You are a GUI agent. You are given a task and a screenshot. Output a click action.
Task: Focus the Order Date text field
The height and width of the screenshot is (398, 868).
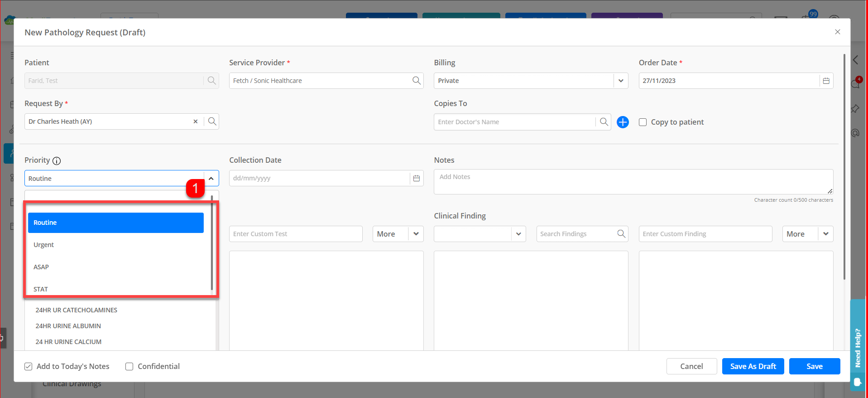[x=729, y=81]
